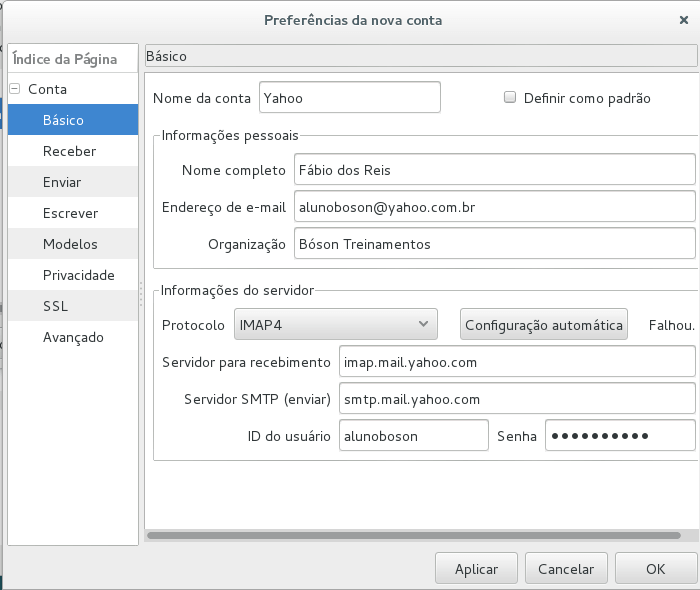Click the horizontal scrollbar at bottom
This screenshot has height=590, width=700.
[x=420, y=535]
